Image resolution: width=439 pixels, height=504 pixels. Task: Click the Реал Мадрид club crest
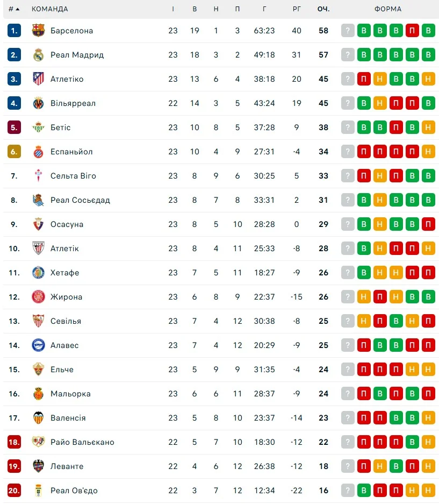(38, 55)
